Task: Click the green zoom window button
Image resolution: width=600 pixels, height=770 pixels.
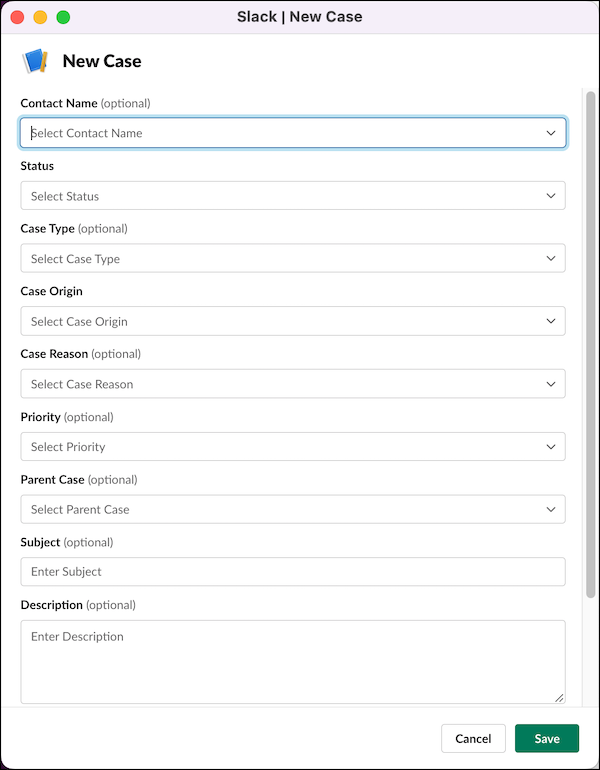Action: [63, 17]
